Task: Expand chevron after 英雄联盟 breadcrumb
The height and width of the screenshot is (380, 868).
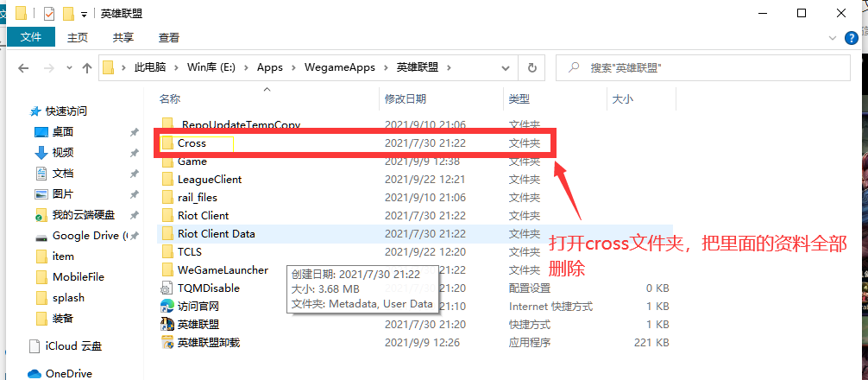Action: [x=449, y=67]
